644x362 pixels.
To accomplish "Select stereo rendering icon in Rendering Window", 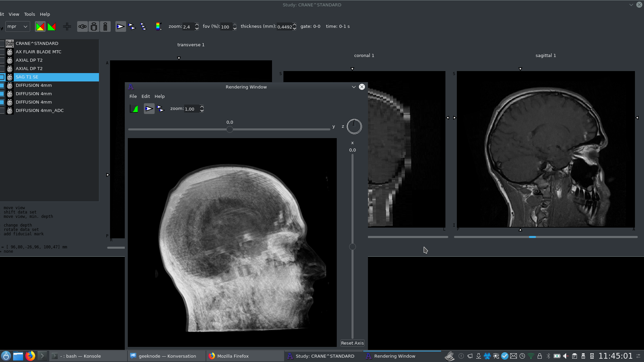I will click(160, 109).
